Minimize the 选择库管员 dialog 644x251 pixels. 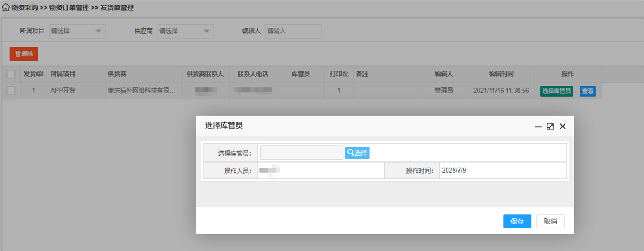[538, 127]
